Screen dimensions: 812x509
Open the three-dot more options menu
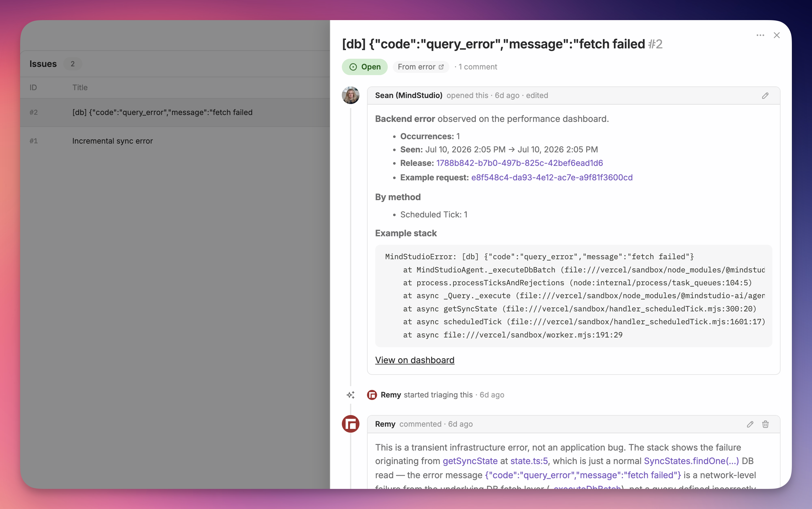coord(760,35)
